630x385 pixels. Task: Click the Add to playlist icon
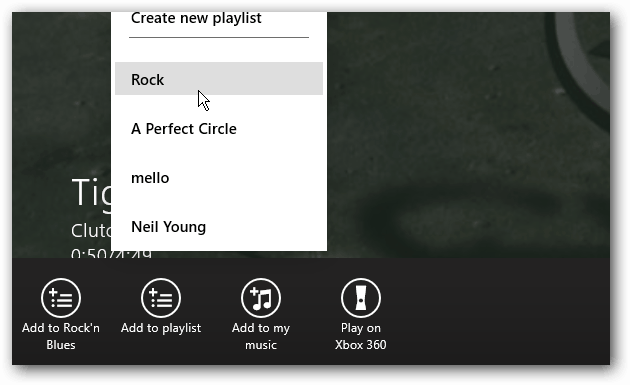pos(161,298)
